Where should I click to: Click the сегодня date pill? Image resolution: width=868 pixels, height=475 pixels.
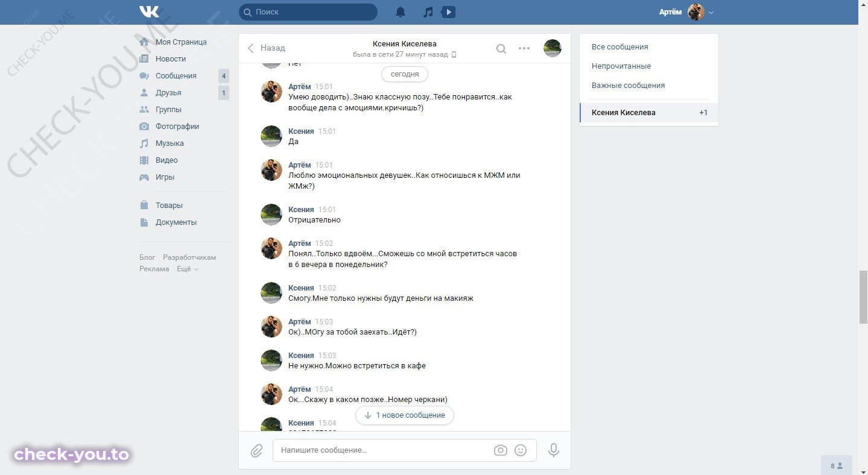coord(405,74)
